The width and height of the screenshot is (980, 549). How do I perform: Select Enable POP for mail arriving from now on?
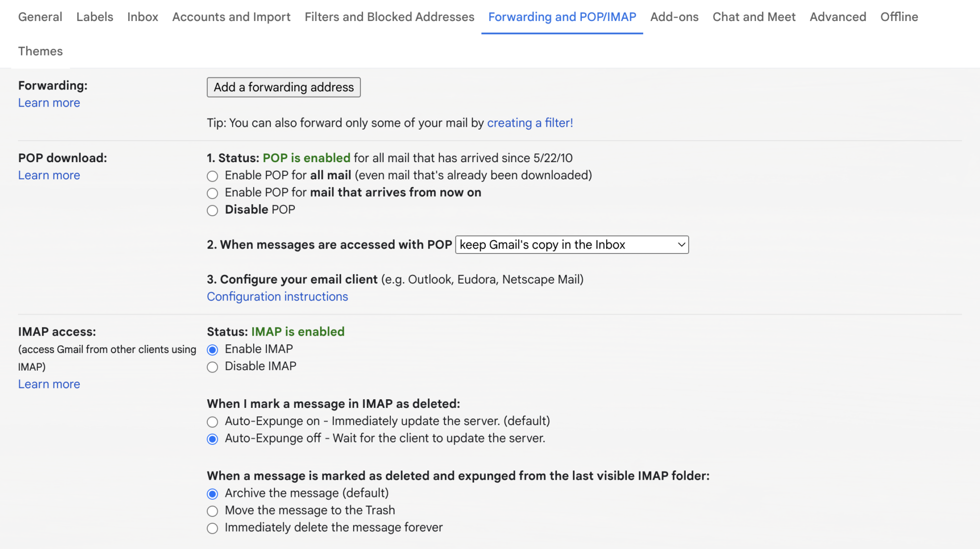212,193
